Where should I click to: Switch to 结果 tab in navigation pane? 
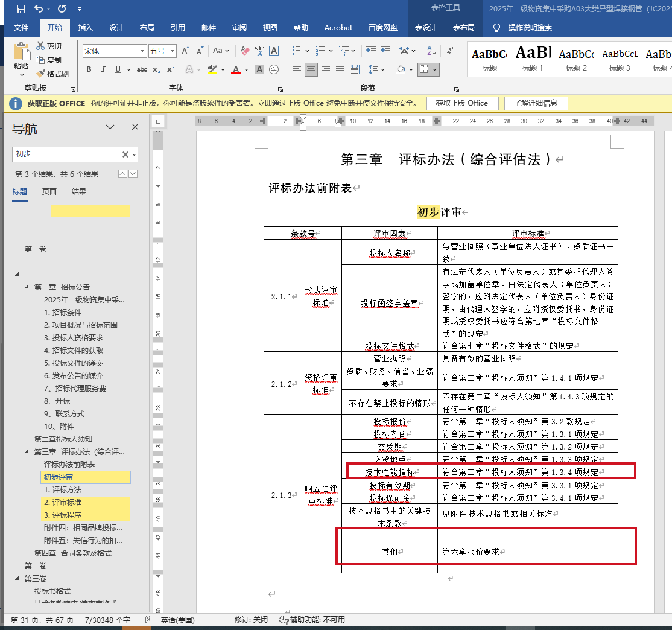click(79, 192)
